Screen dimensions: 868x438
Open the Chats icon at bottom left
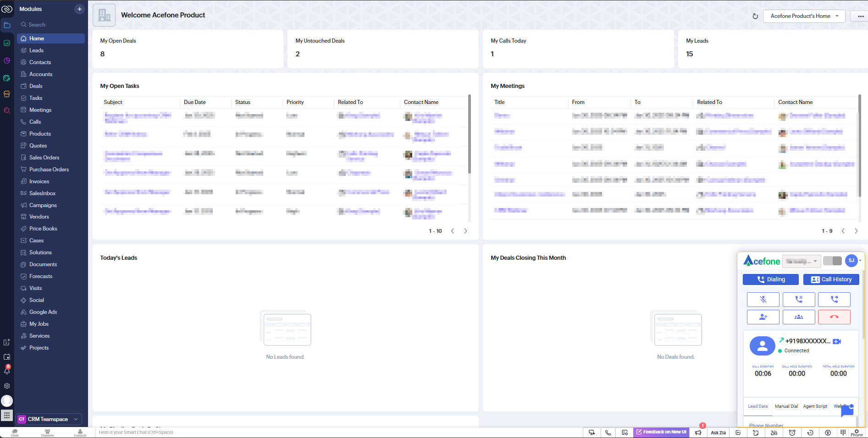15,433
